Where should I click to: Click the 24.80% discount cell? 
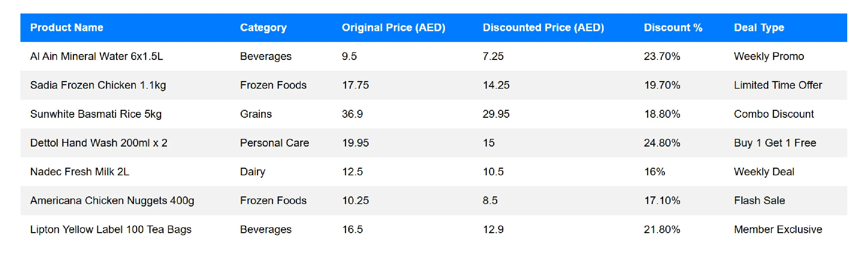pos(662,143)
